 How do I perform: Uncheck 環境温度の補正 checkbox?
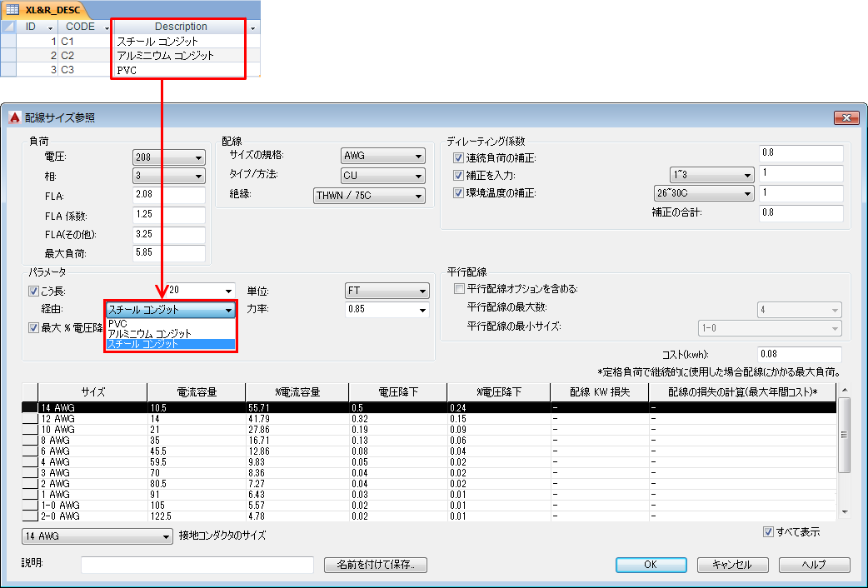tap(458, 193)
